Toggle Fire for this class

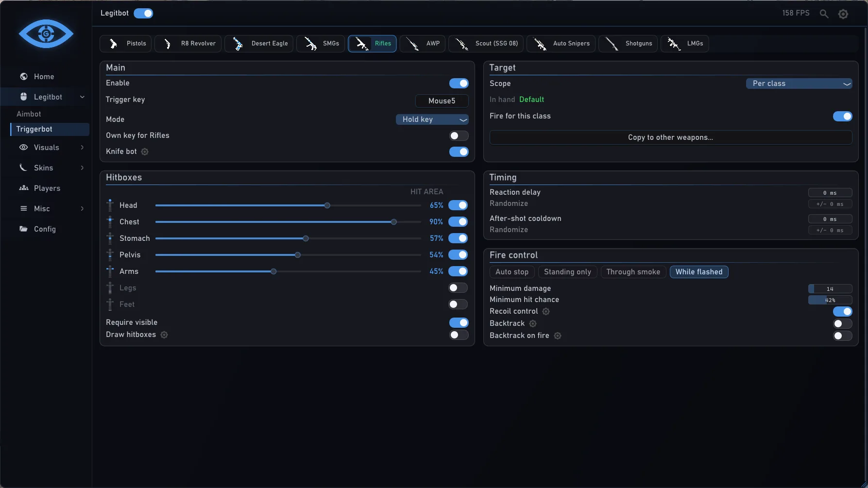click(842, 116)
